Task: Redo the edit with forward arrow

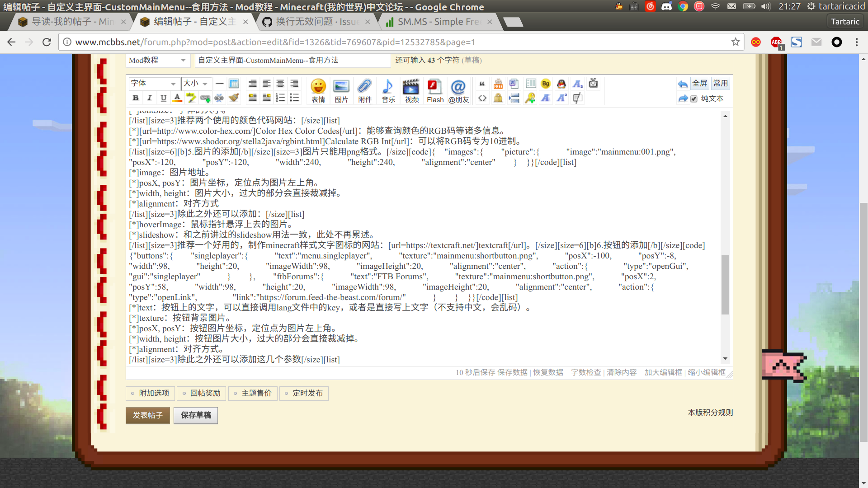Action: click(683, 99)
